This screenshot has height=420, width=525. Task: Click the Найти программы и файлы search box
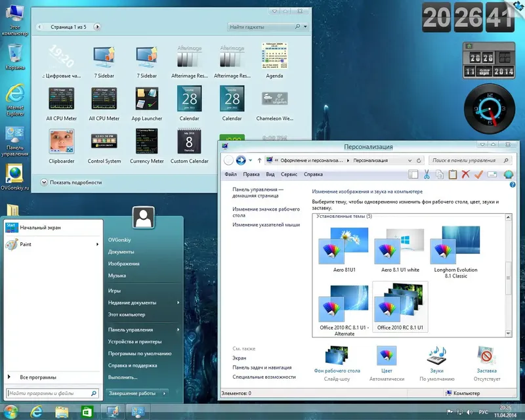coord(52,393)
